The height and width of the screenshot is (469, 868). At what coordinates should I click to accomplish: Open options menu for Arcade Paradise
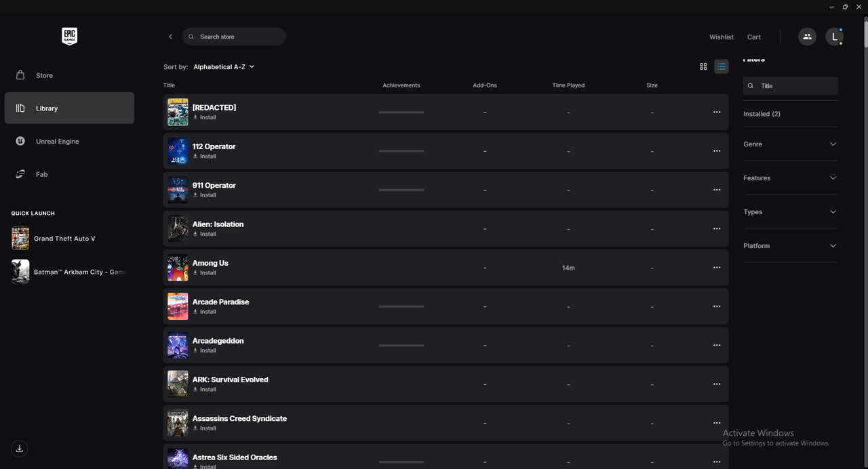(717, 306)
